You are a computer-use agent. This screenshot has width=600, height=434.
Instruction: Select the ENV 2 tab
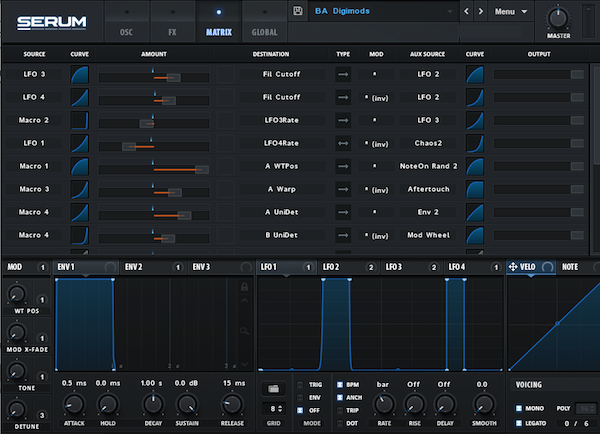coord(153,267)
